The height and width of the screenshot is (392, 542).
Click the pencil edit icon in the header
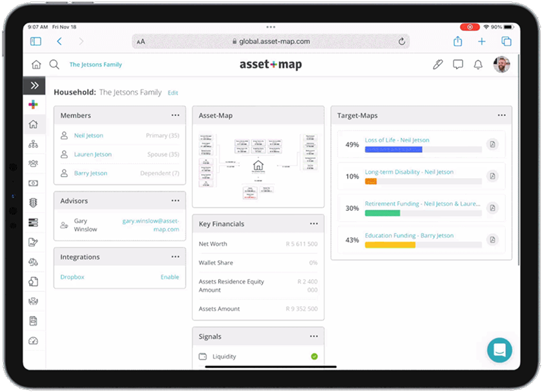pos(437,64)
